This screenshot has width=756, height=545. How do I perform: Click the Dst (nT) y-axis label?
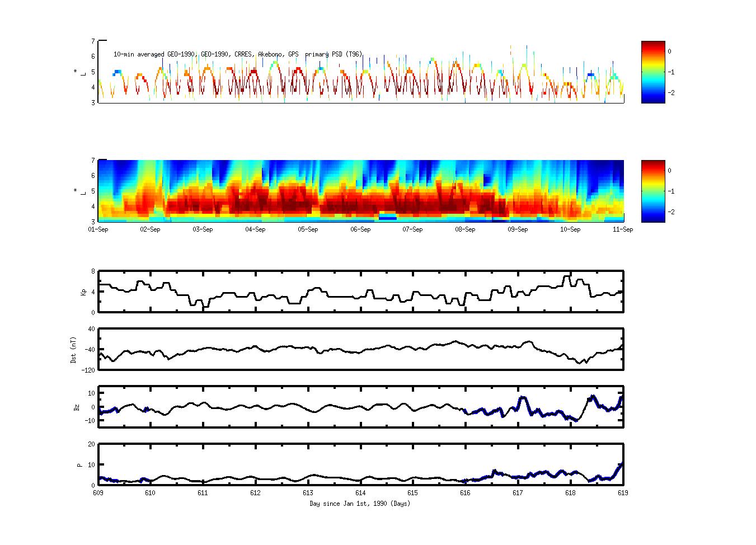(x=73, y=350)
